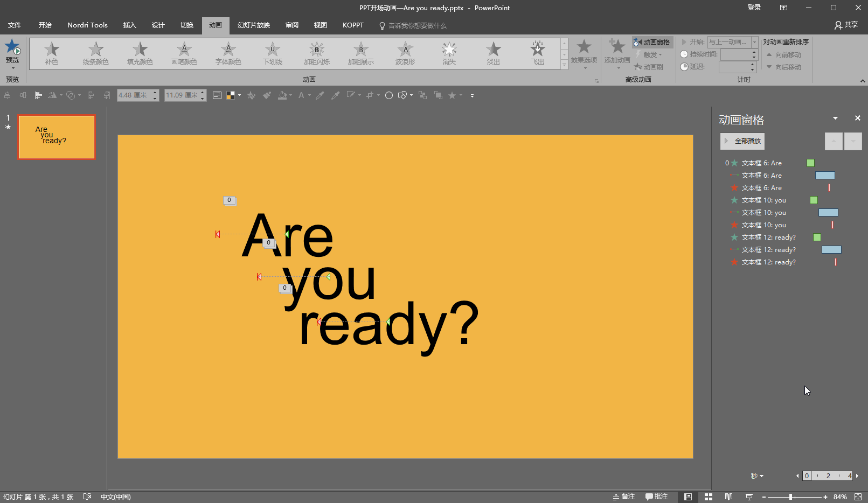Select the 加粗展示 animation effect
This screenshot has width=868, height=503.
[361, 54]
